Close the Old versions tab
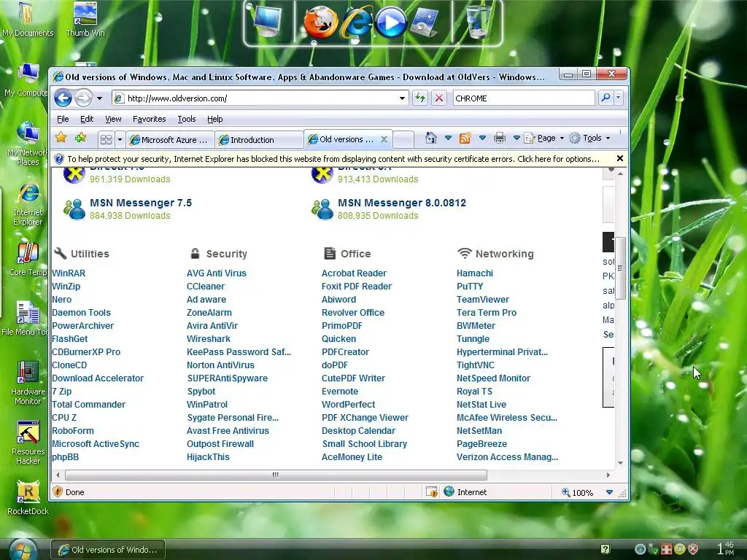 coord(384,139)
